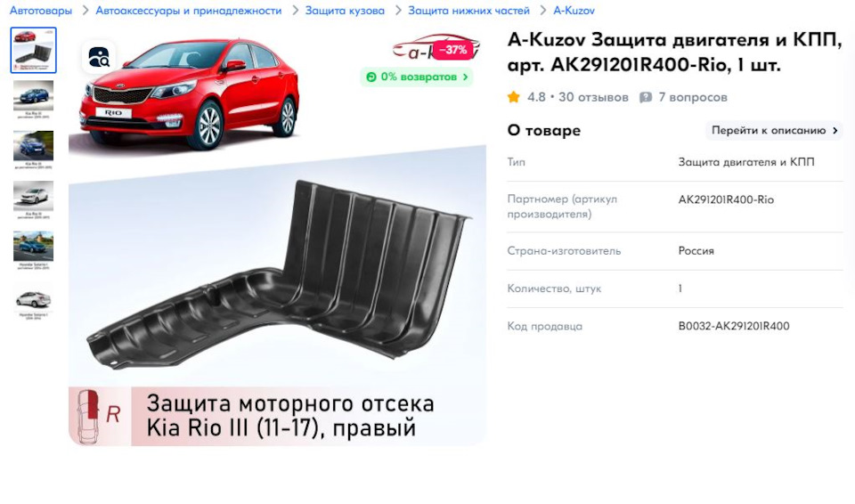
Task: Open the 30 отзывов reviews link
Action: click(593, 97)
